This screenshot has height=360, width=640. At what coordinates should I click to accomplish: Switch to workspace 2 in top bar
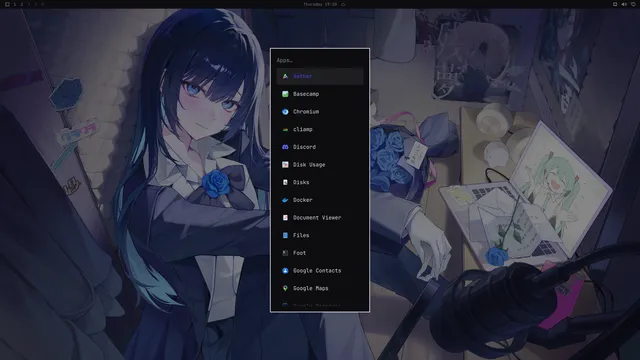[x=22, y=4]
